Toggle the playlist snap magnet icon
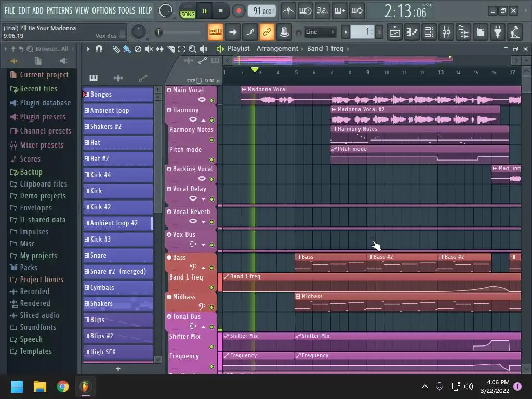 tap(99, 49)
